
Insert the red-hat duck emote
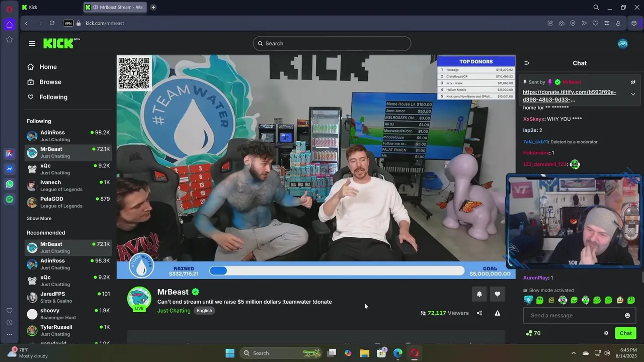620,300
